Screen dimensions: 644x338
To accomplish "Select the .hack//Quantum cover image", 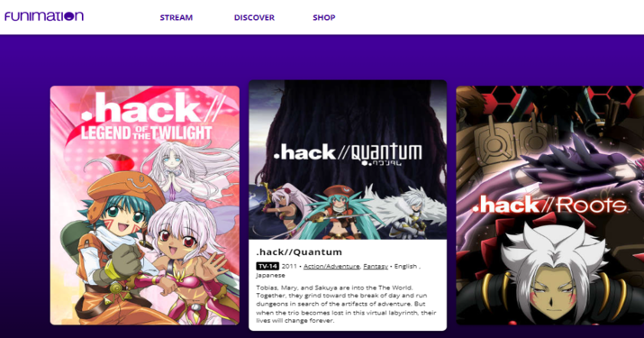I will coord(348,160).
